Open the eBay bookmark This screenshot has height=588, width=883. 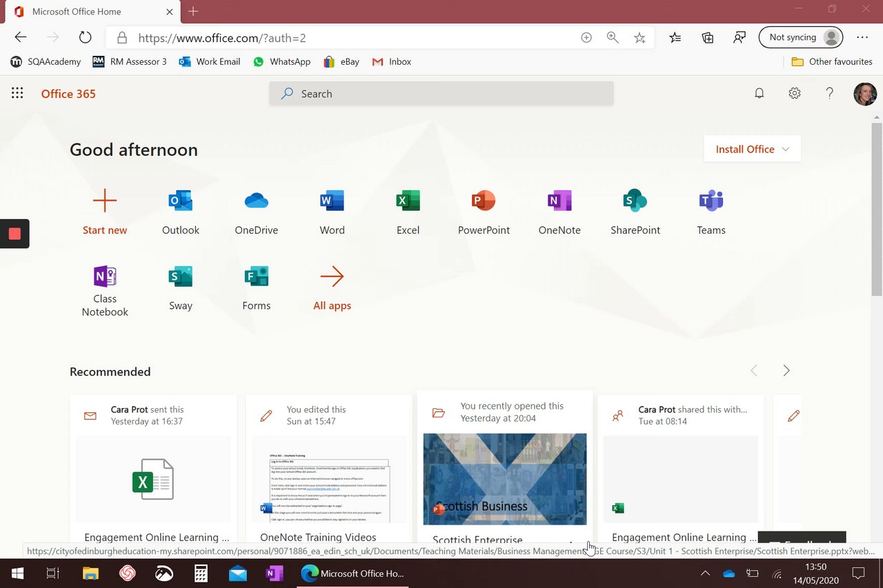tap(342, 61)
